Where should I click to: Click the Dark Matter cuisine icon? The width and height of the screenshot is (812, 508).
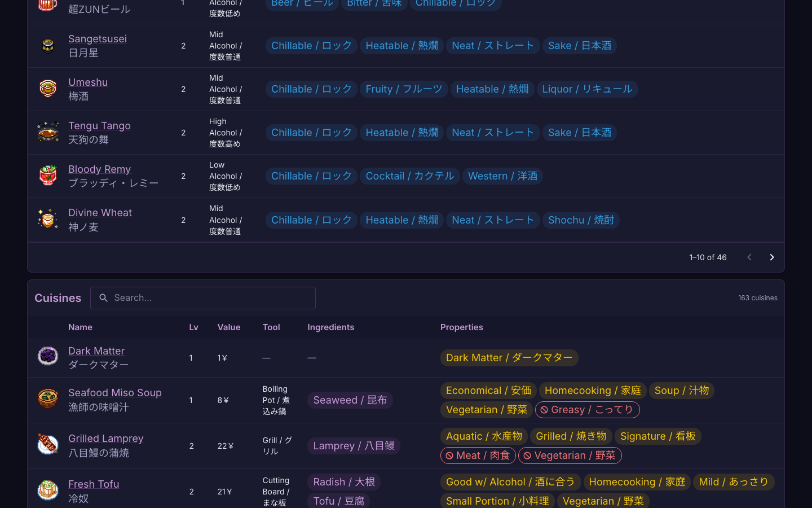[x=48, y=357]
